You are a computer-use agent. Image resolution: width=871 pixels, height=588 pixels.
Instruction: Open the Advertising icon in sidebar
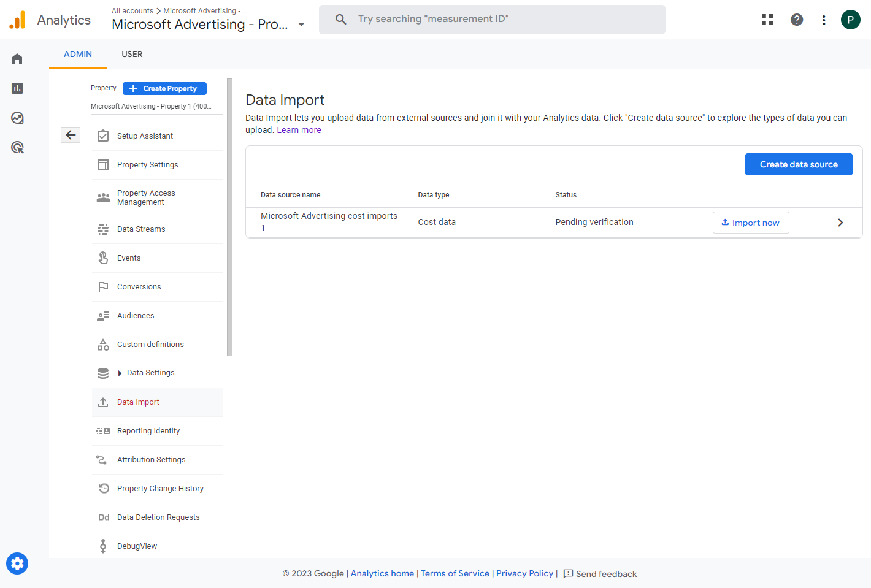coord(17,147)
